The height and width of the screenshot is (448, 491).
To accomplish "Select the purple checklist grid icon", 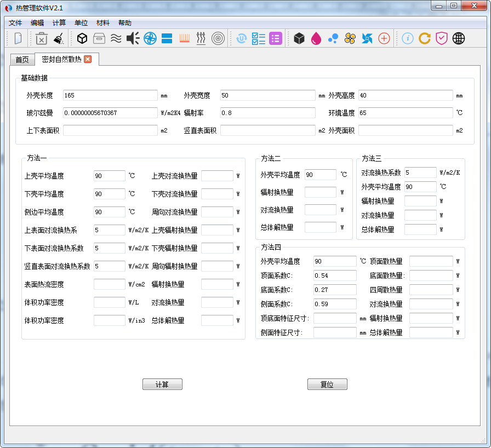I will (x=276, y=38).
